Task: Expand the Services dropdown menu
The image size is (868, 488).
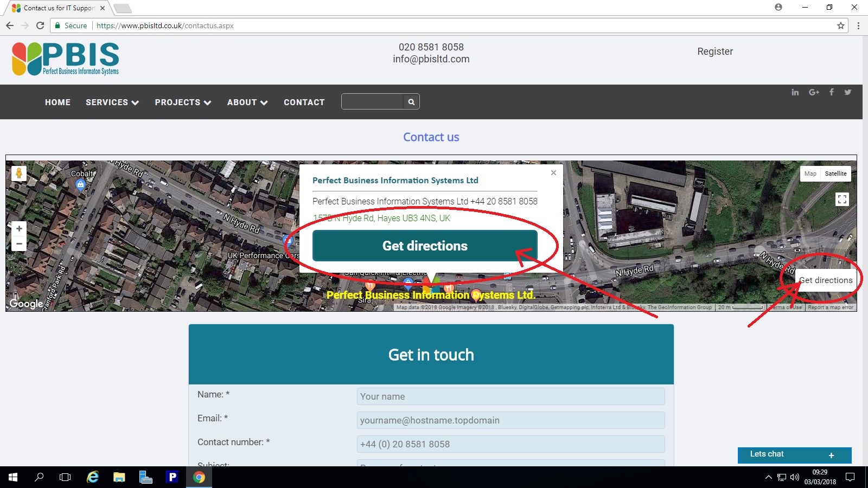Action: pos(112,102)
